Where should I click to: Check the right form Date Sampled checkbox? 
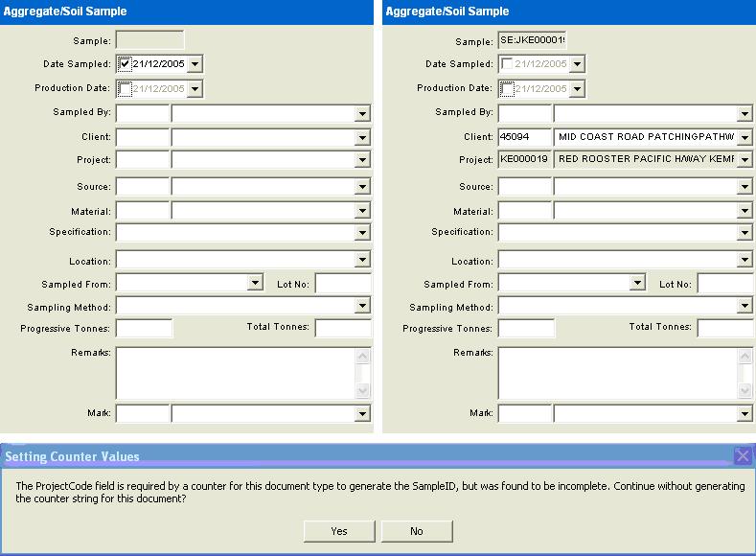pyautogui.click(x=507, y=64)
